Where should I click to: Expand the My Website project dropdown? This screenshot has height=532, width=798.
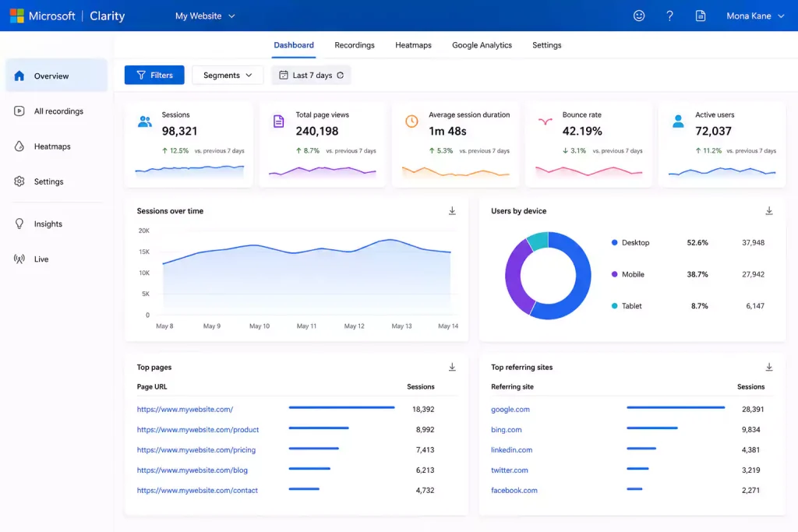point(205,16)
